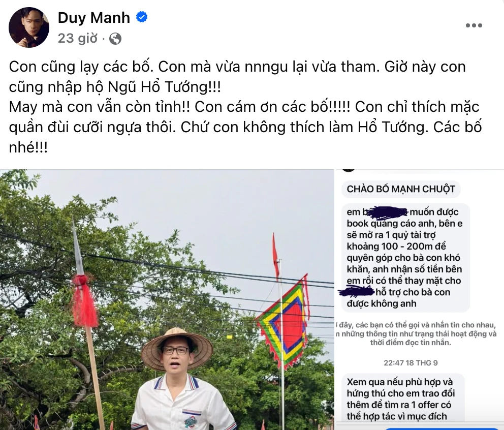Open the Duy Manh profile name link
The width and height of the screenshot is (504, 430).
[93, 17]
